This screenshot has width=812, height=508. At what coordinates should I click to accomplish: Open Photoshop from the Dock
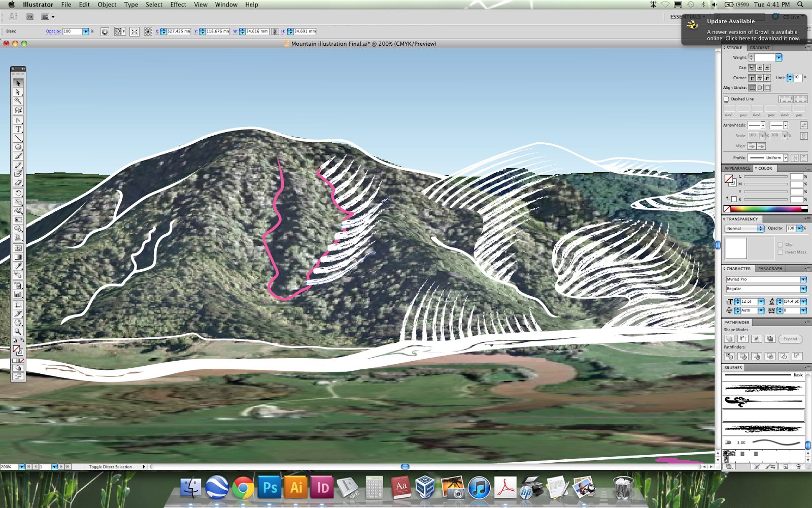point(269,488)
